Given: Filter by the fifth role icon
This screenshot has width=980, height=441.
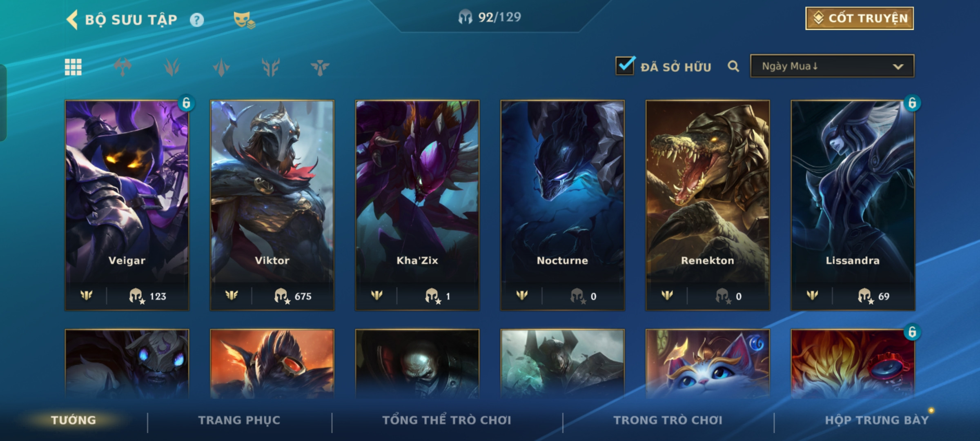Looking at the screenshot, I should point(320,67).
